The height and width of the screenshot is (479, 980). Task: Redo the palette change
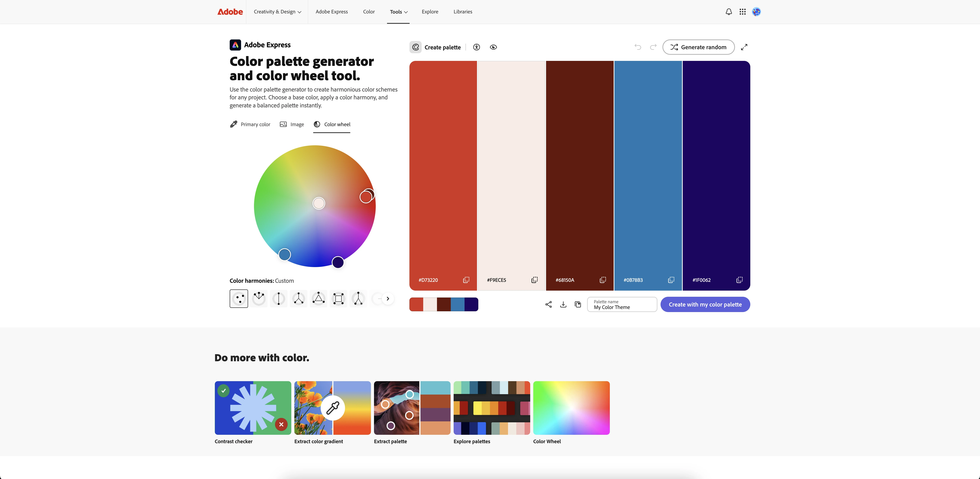tap(653, 47)
